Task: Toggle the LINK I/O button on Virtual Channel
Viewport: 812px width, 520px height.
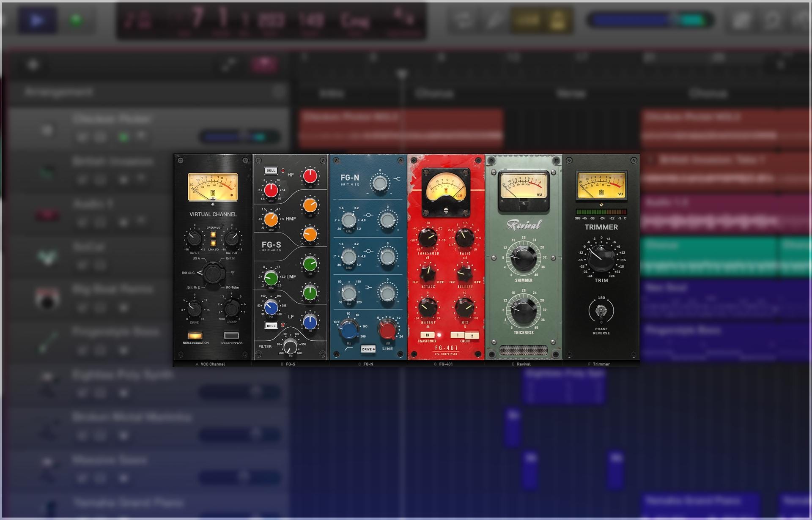Action: pyautogui.click(x=213, y=243)
